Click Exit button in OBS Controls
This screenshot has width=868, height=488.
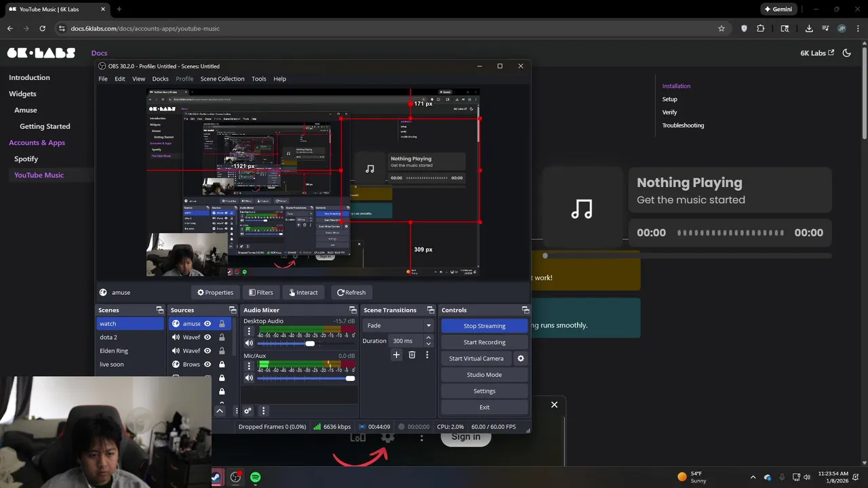click(484, 407)
